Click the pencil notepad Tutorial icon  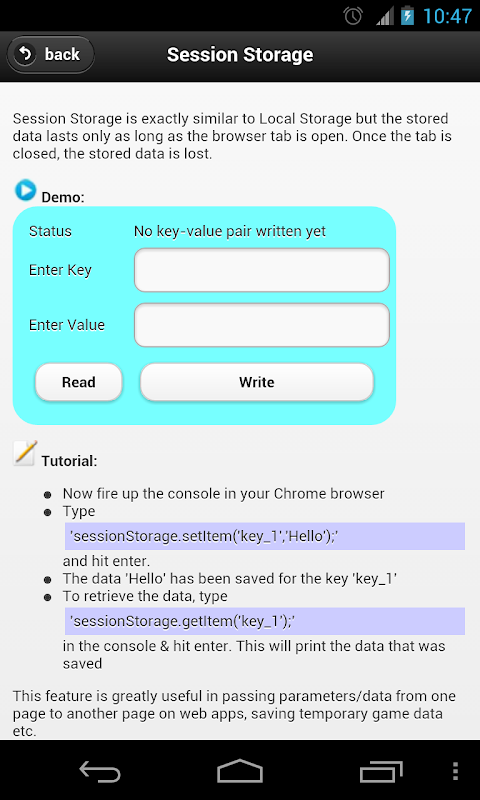26,453
